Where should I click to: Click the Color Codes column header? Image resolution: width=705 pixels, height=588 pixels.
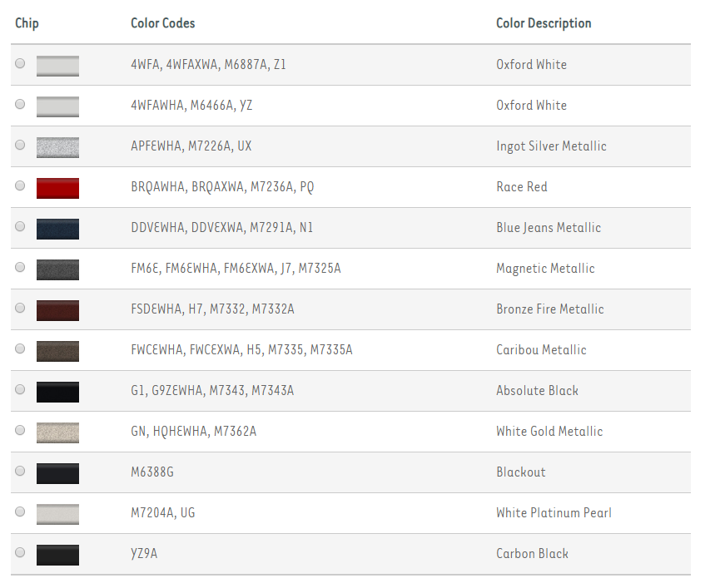(162, 23)
